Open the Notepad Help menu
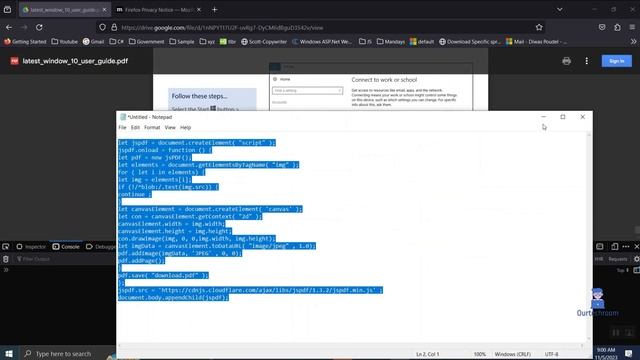This screenshot has width=640, height=360. pyautogui.click(x=185, y=127)
